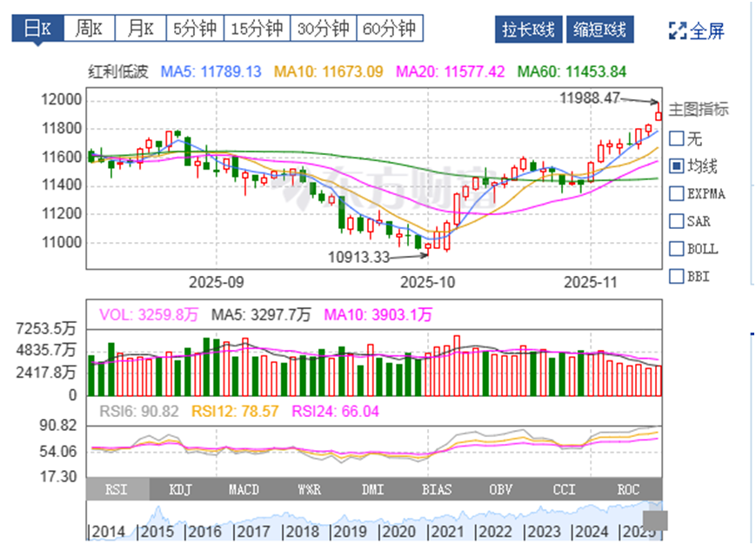This screenshot has width=756, height=545.
Task: Switch to MACD indicator tab
Action: point(244,489)
